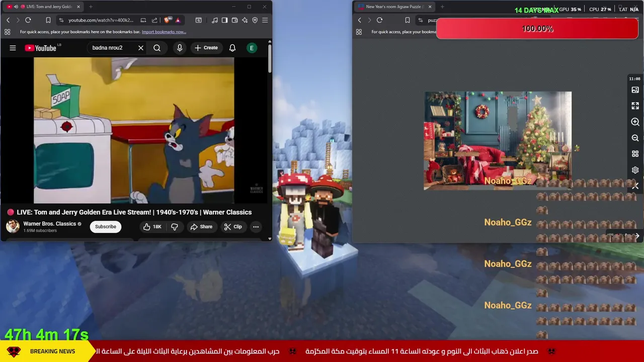Open the puzzle pieces grid icon
Screen dimensions: 644x362
(635, 154)
